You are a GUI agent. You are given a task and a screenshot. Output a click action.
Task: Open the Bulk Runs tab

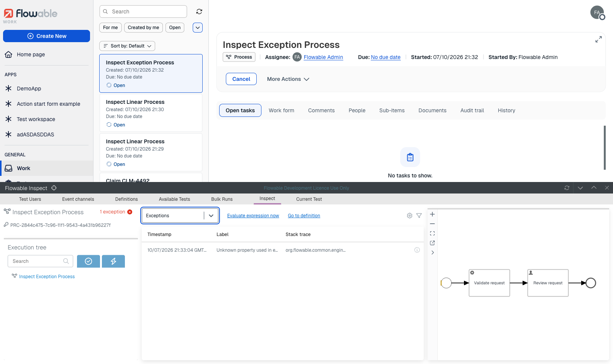(x=222, y=199)
